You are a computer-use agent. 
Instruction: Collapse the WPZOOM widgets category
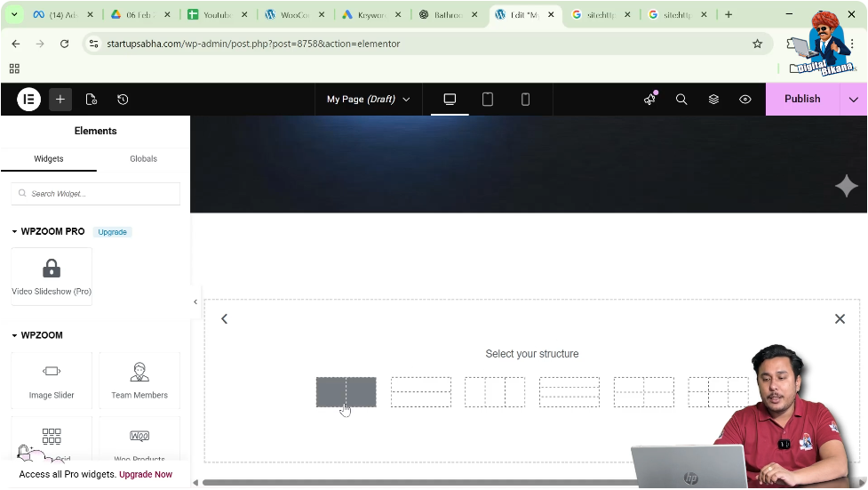[x=37, y=334]
